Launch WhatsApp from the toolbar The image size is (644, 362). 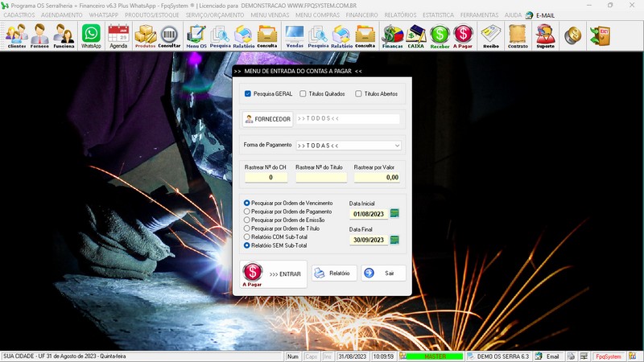91,36
